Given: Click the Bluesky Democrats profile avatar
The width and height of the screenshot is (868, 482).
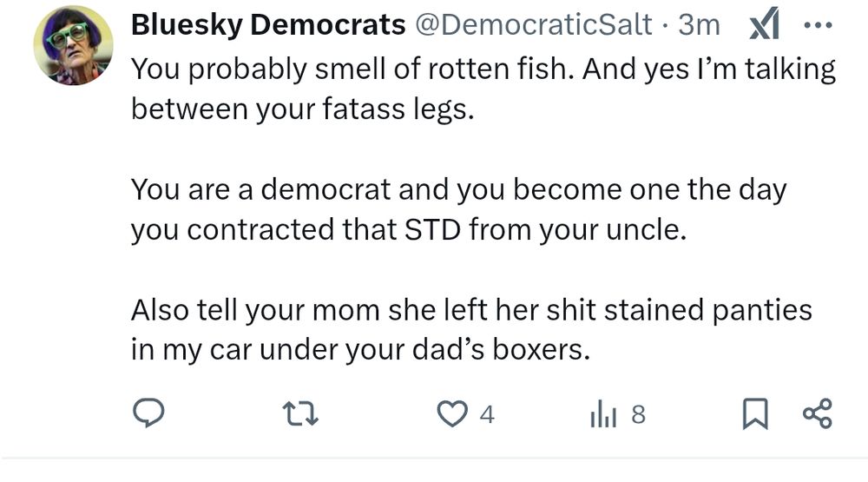Looking at the screenshot, I should click(73, 45).
